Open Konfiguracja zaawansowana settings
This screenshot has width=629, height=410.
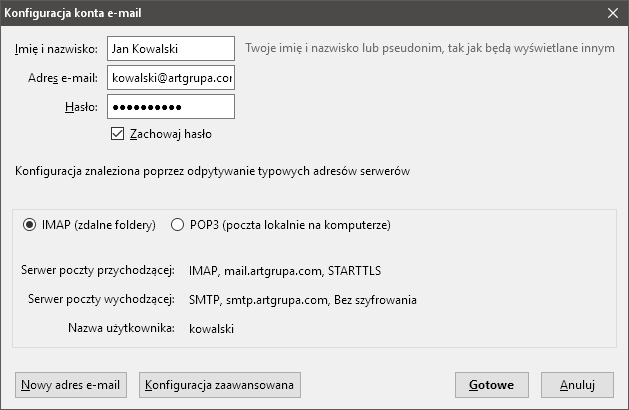[x=220, y=385]
